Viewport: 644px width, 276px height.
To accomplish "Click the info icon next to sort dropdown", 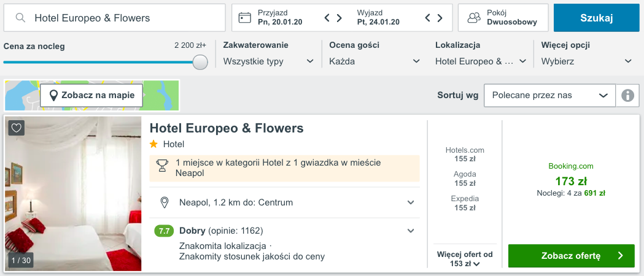I will click(x=627, y=96).
